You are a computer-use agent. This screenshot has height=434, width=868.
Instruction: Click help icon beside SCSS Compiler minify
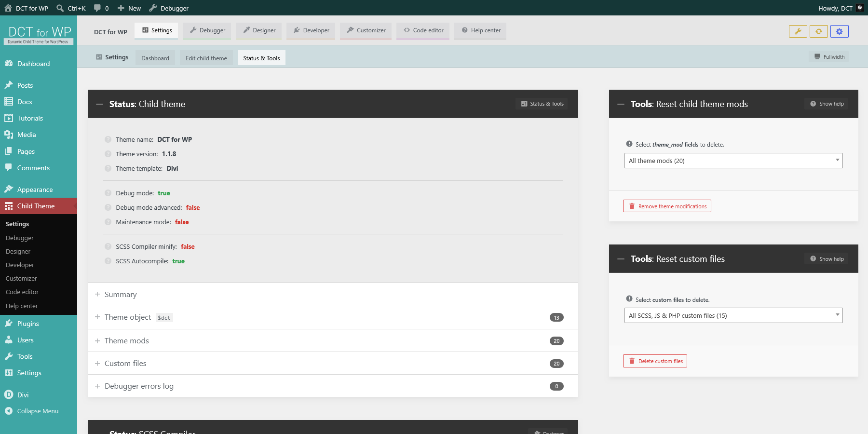pyautogui.click(x=108, y=246)
